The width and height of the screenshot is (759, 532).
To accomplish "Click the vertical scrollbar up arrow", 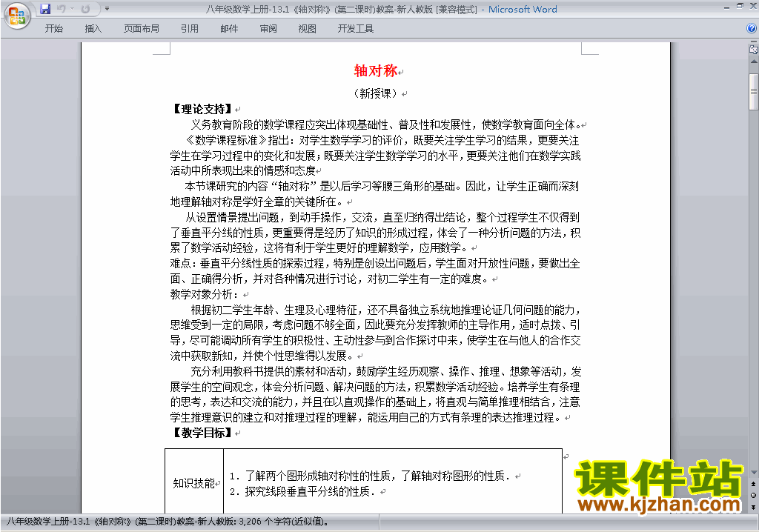I will (x=754, y=62).
